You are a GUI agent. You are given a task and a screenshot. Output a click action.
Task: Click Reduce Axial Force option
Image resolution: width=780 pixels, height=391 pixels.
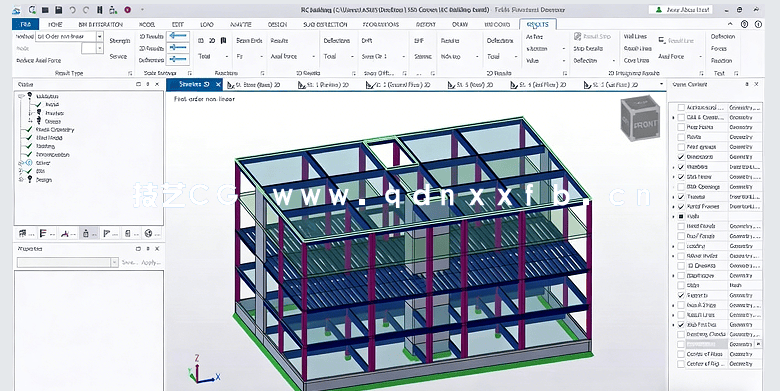[39, 61]
